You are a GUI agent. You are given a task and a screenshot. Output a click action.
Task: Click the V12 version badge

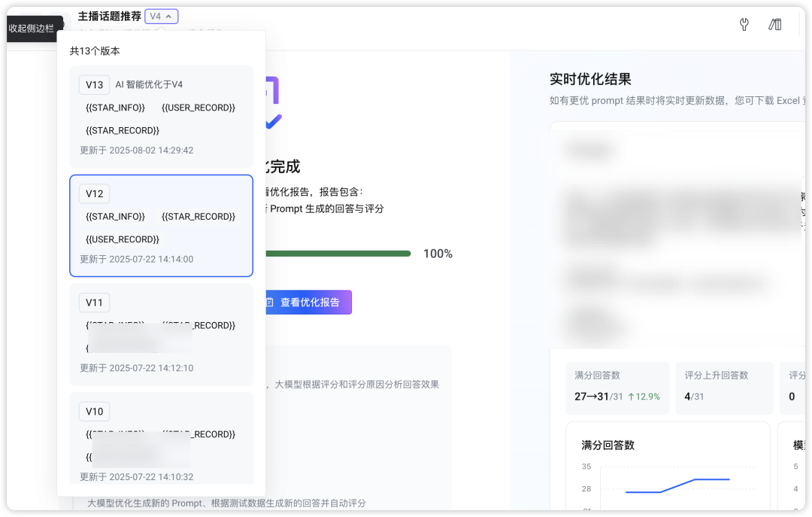click(95, 194)
